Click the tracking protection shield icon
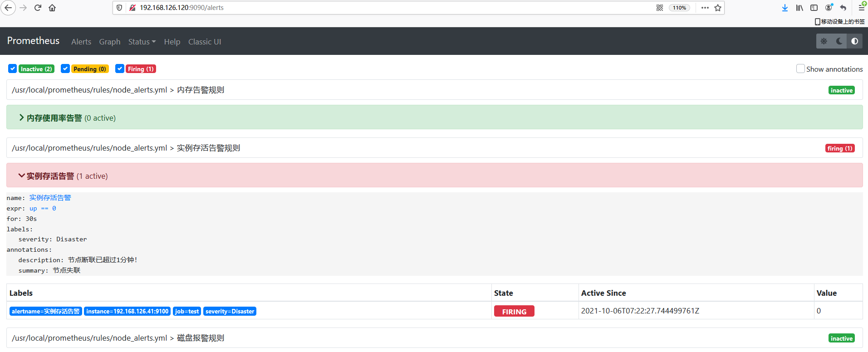 (x=119, y=8)
